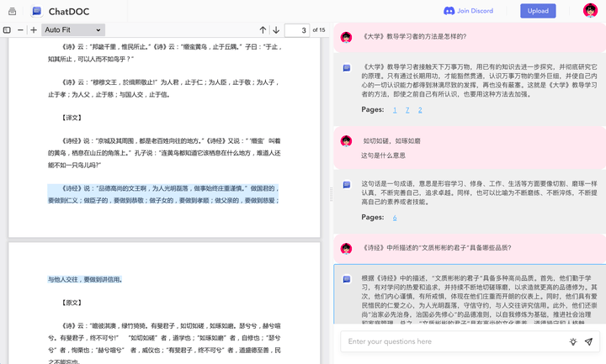Go to the previous PDF page
The width and height of the screenshot is (606, 364).
click(263, 29)
